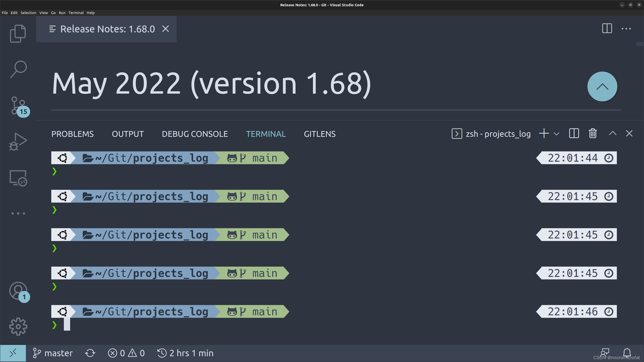Open the launch profile dropdown chevron

557,134
